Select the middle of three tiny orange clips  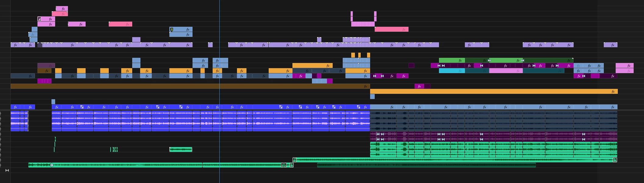(x=359, y=55)
